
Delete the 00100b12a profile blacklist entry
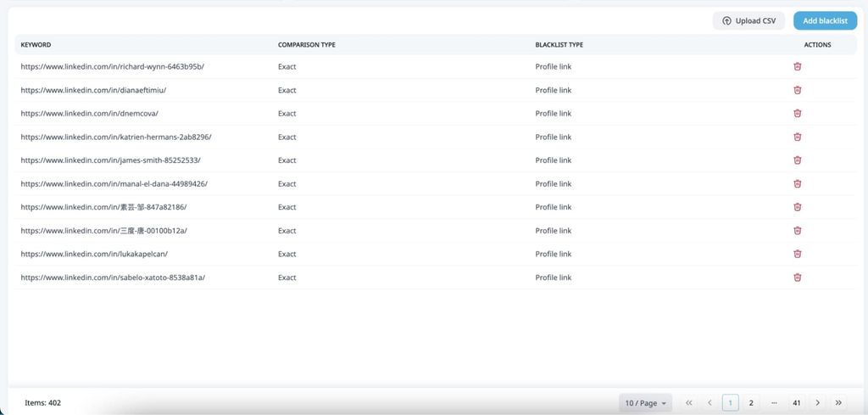click(797, 231)
